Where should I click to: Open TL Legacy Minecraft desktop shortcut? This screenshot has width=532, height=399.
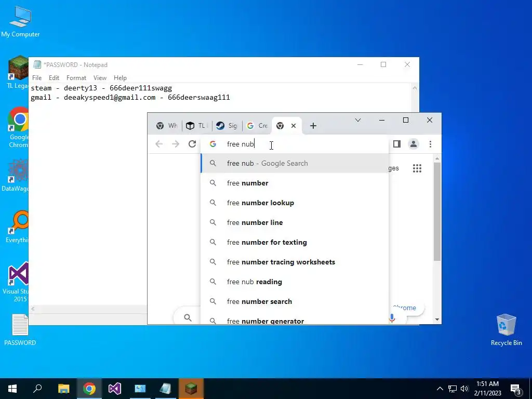[x=18, y=72]
